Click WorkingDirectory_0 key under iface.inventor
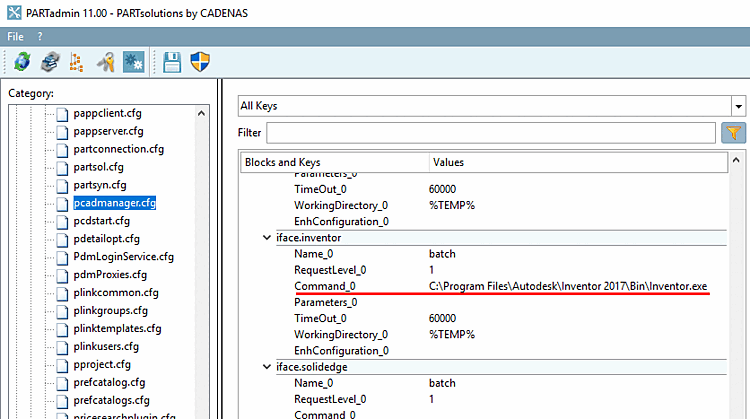This screenshot has height=419, width=750. pyautogui.click(x=341, y=334)
